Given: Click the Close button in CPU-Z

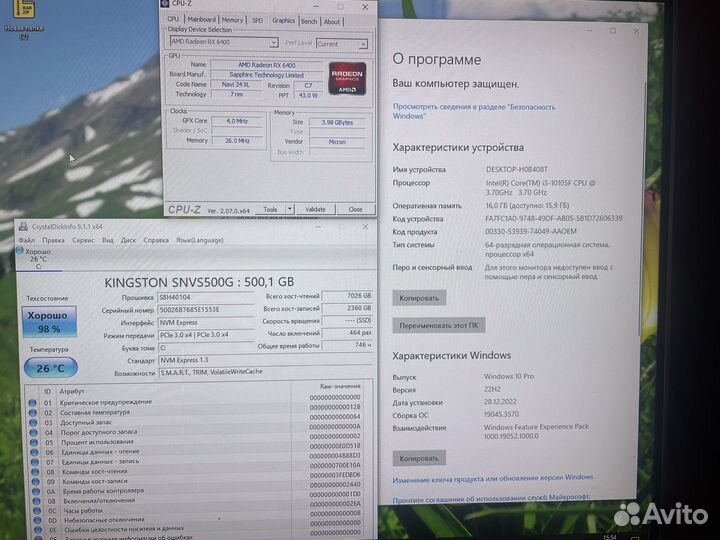Looking at the screenshot, I should pos(355,209).
